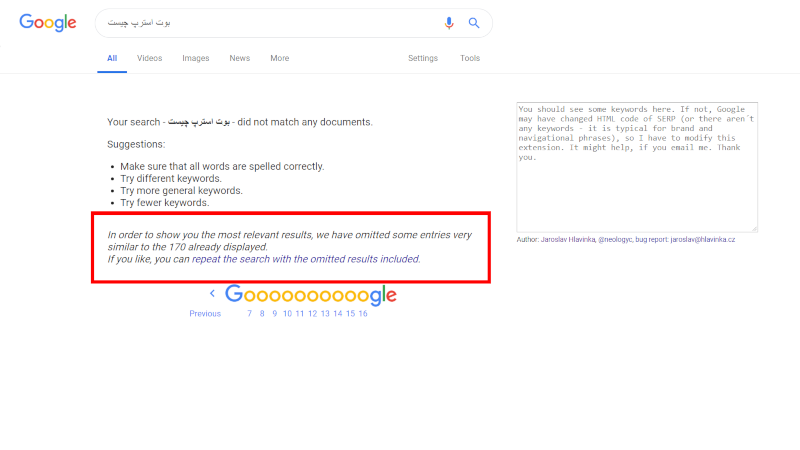Click the previous page chevron arrow

tap(212, 293)
